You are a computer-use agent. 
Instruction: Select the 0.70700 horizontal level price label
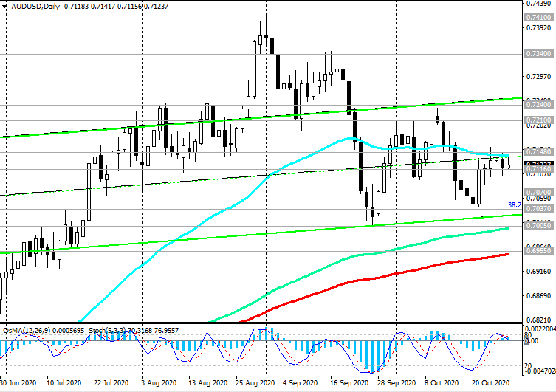(x=538, y=193)
